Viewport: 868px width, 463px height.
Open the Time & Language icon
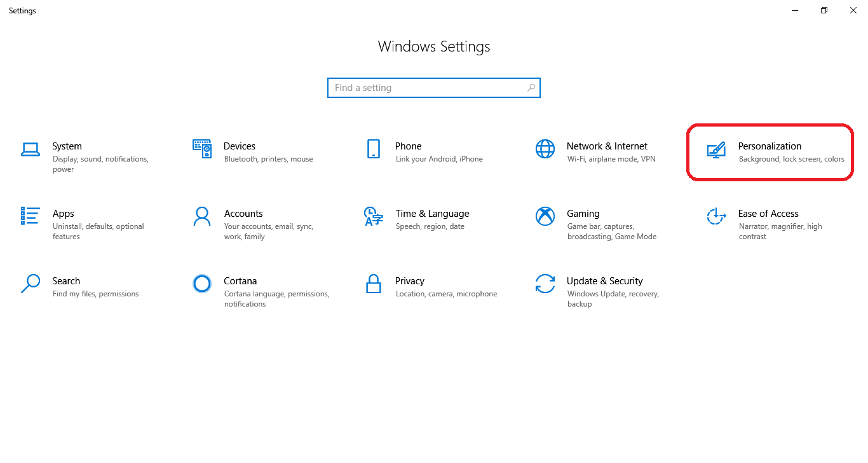pyautogui.click(x=374, y=216)
